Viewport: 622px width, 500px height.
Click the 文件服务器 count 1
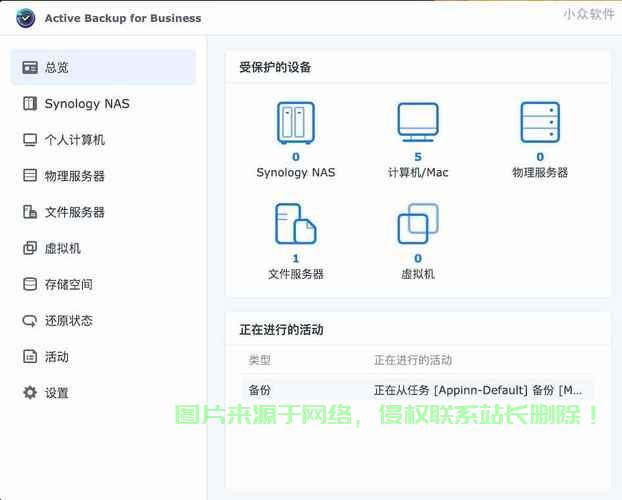tap(296, 258)
